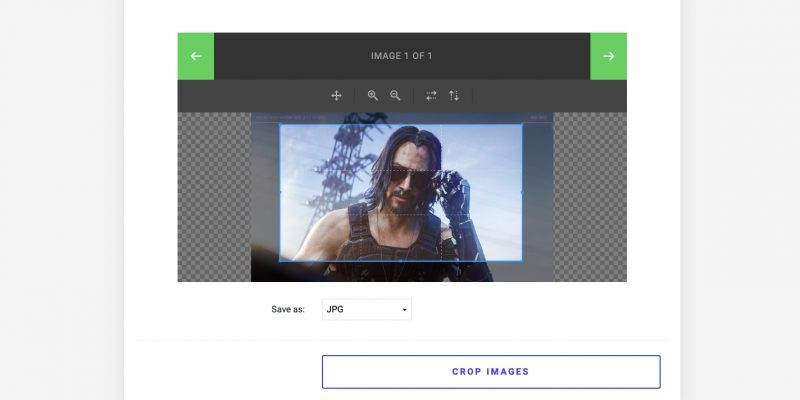Screen dimensions: 800x400
Task: Select the move/pan tool icon
Action: tap(337, 95)
